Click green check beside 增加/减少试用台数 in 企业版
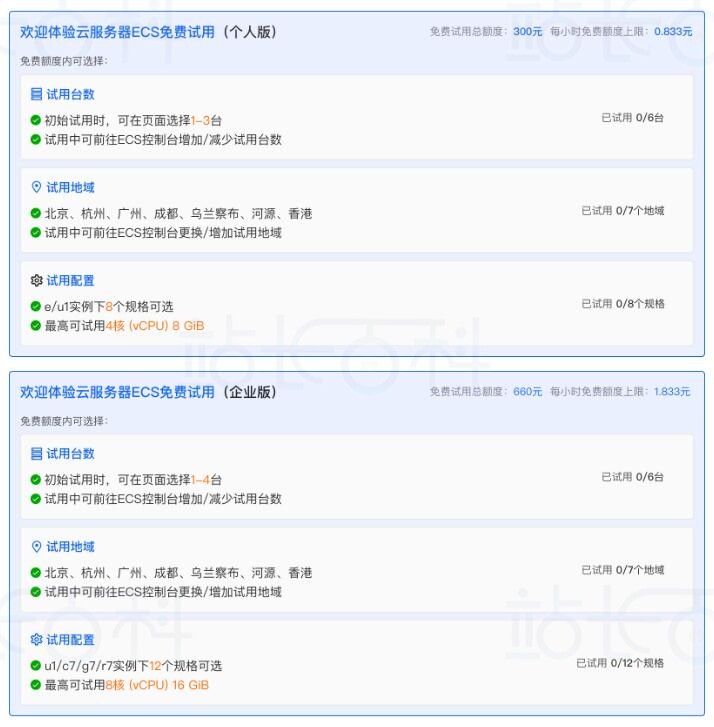The image size is (714, 727). (36, 499)
